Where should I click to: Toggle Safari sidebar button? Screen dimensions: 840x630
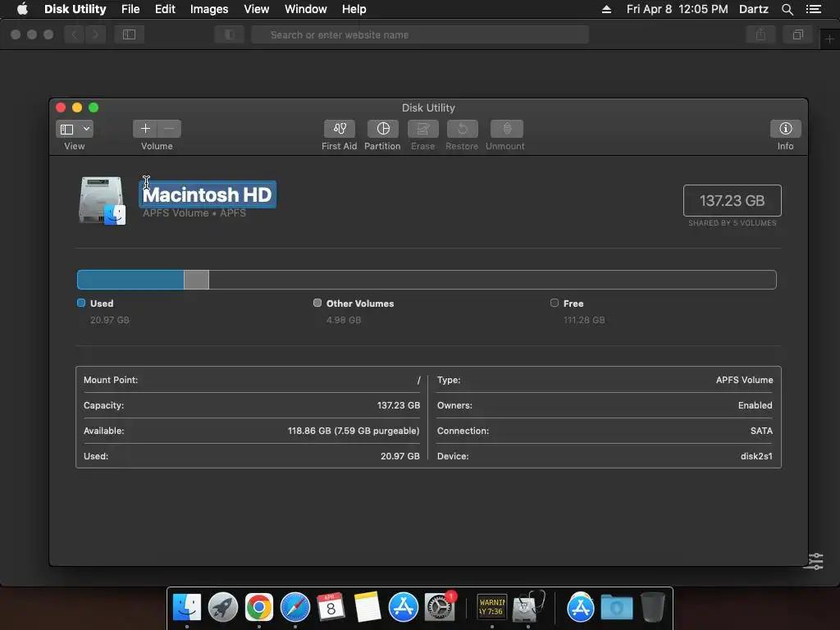(129, 34)
